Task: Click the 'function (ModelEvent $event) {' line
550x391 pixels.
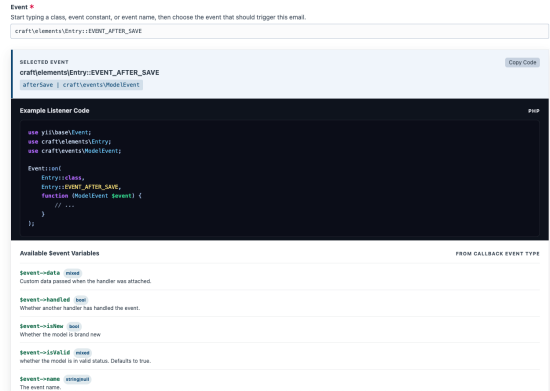Action: click(91, 196)
